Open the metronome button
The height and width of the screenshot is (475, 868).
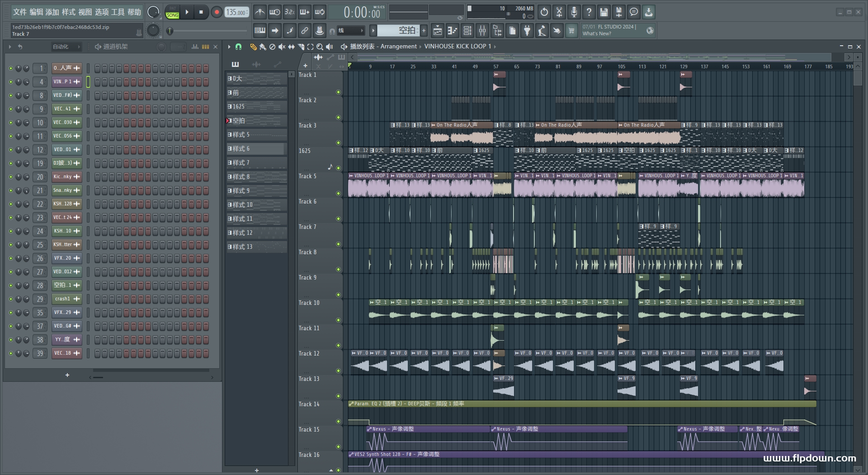tap(259, 12)
